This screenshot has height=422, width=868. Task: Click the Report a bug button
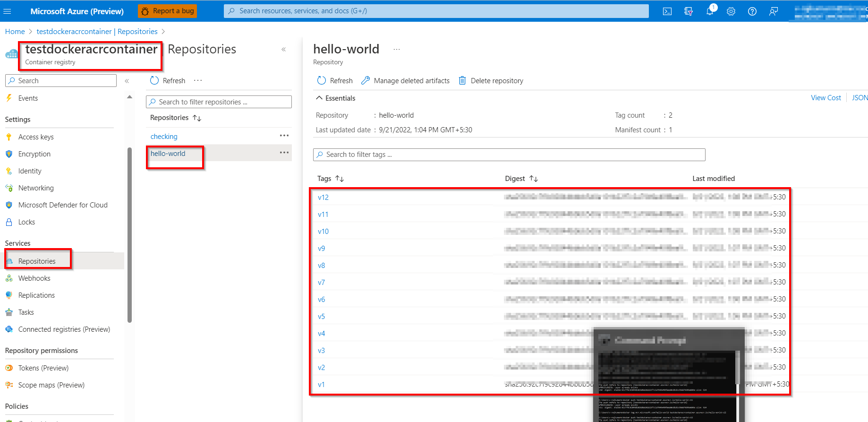[x=168, y=11]
